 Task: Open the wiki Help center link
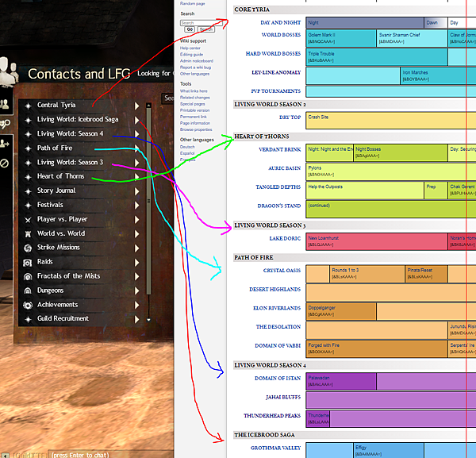click(x=190, y=48)
